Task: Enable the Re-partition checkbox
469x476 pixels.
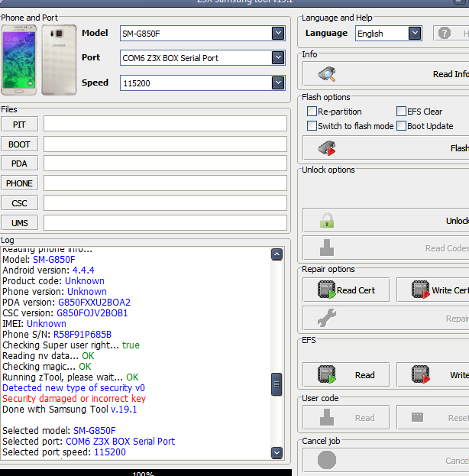Action: click(312, 112)
